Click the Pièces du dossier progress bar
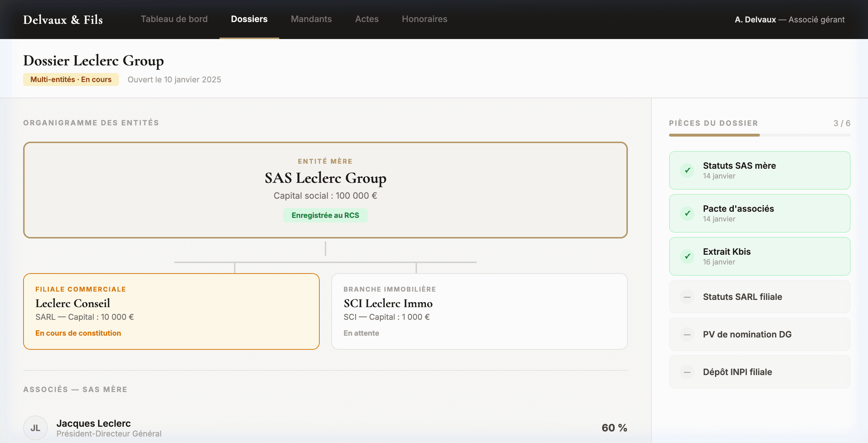868x443 pixels. [x=759, y=135]
